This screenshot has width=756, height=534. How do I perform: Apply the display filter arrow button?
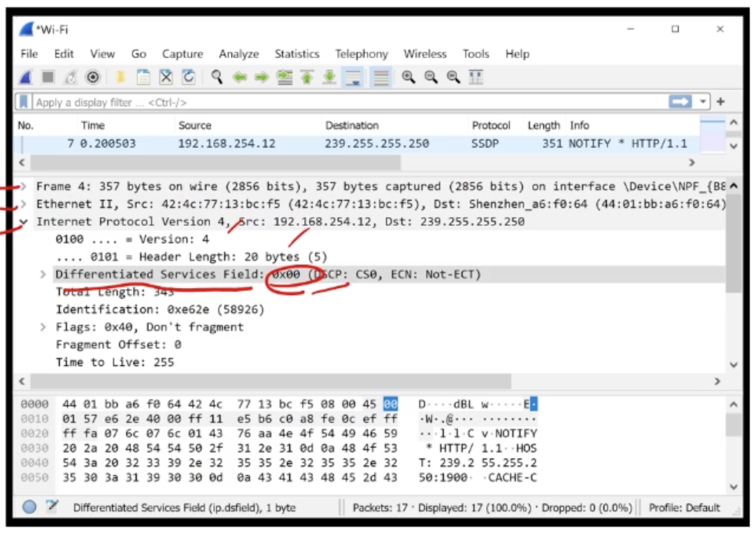(680, 102)
